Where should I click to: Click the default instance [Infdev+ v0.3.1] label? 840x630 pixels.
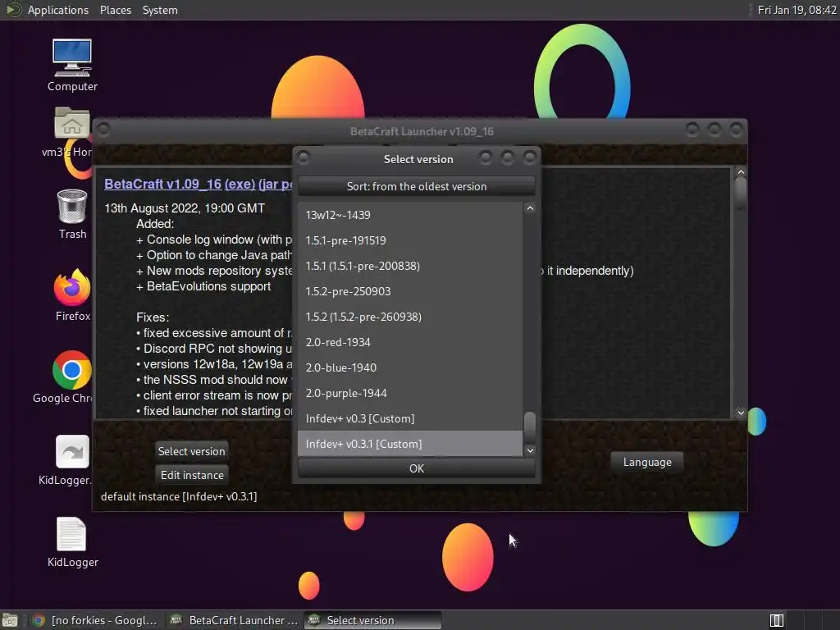click(179, 496)
